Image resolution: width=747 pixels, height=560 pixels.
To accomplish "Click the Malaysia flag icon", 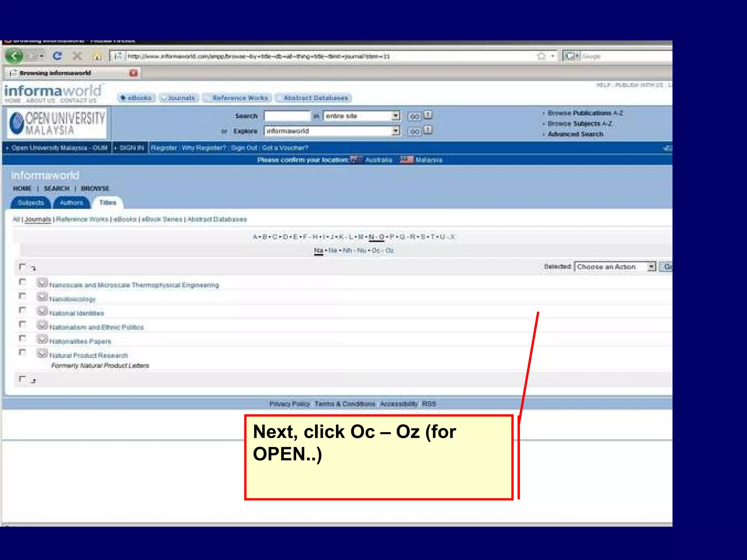I will click(x=406, y=160).
